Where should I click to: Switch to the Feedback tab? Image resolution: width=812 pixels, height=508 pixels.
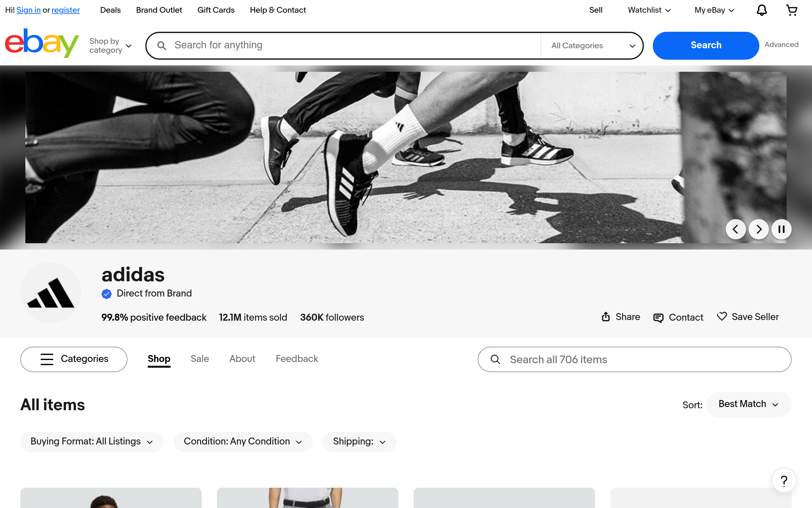pyautogui.click(x=297, y=359)
